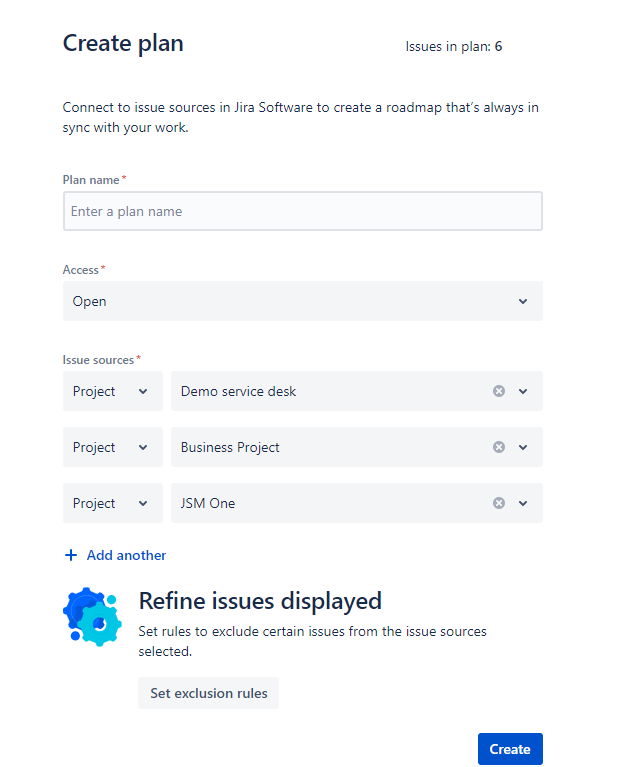Viewport: 623px width, 767px height.
Task: Click the plus icon beside Add another
Action: point(71,555)
